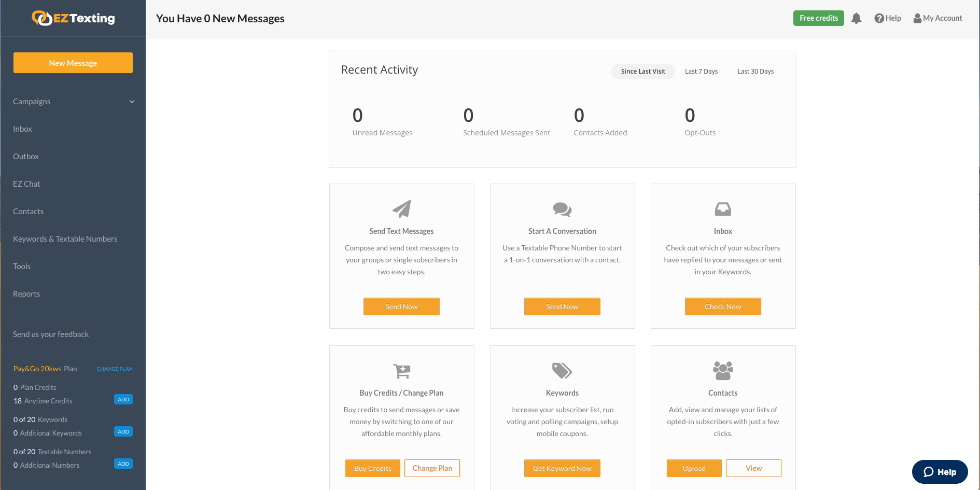This screenshot has height=490, width=980.
Task: Click the notifications bell icon
Action: click(856, 19)
